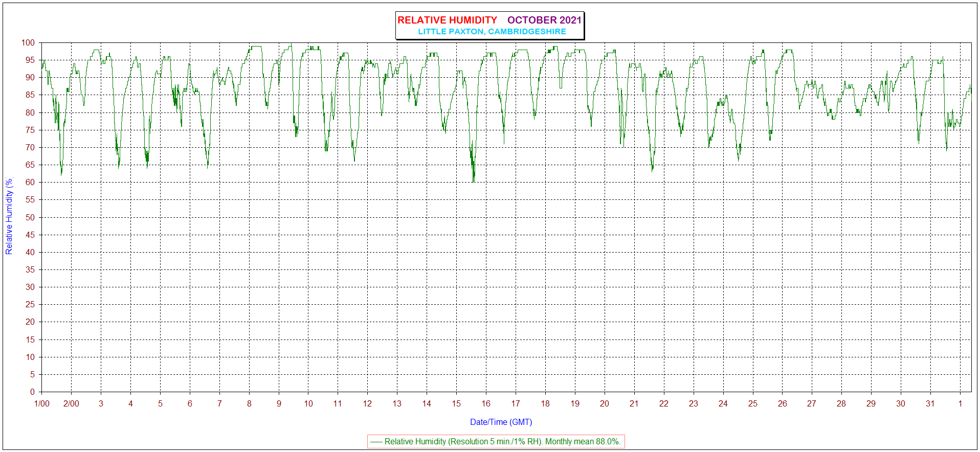
Task: Click the legend text 'Monthly mean 88.0%'
Action: (583, 441)
